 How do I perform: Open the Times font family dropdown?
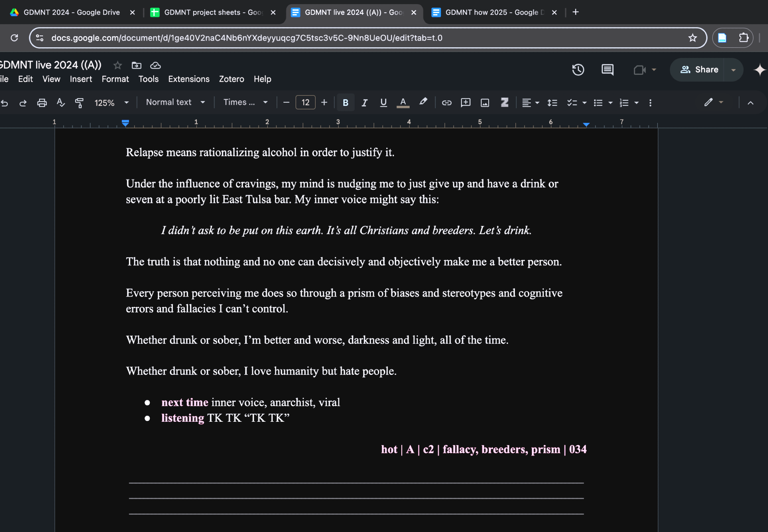coord(245,102)
